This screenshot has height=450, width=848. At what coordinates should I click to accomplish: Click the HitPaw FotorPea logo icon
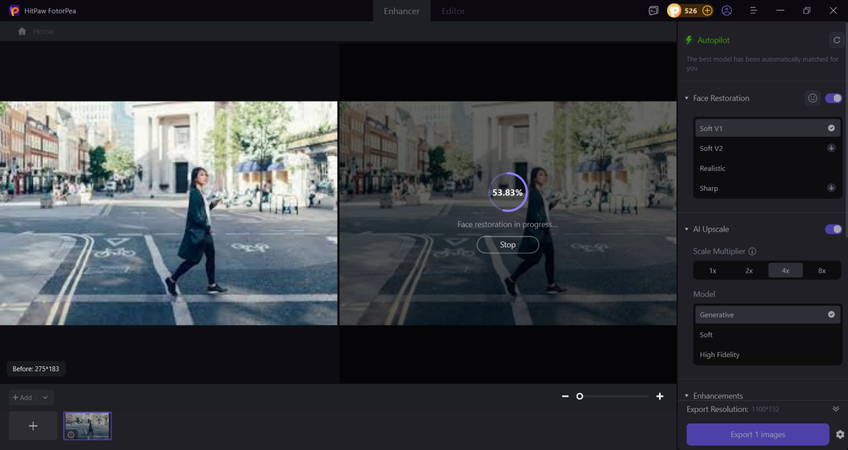(14, 10)
